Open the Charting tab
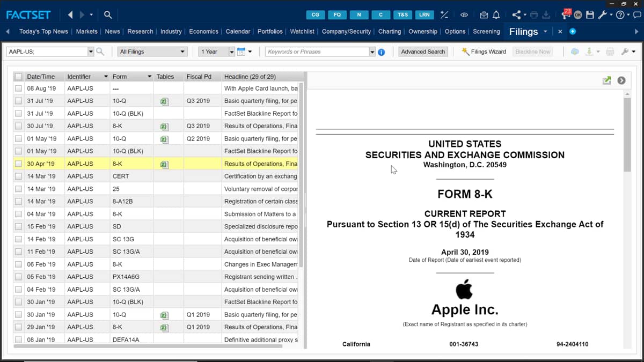Viewport: 644px width, 362px height. click(390, 32)
